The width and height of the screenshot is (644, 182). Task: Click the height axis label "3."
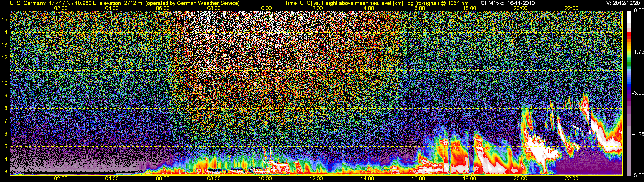coord(6,172)
